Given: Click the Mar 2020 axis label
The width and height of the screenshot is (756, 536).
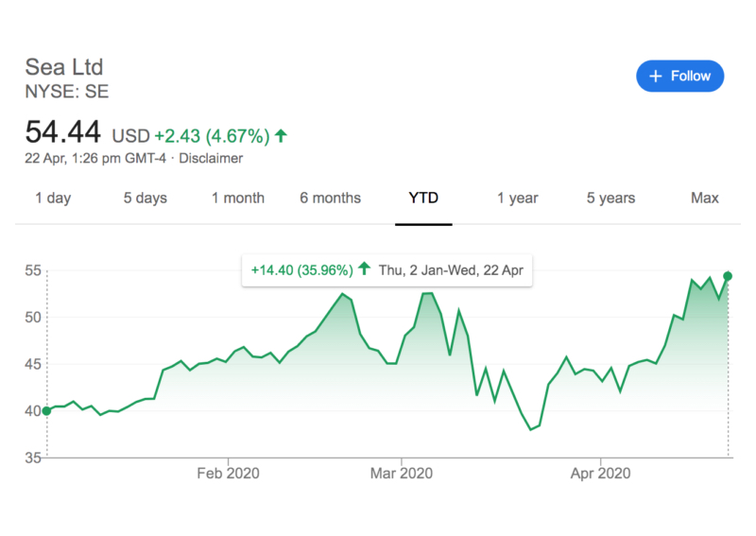Looking at the screenshot, I should pos(402,473).
